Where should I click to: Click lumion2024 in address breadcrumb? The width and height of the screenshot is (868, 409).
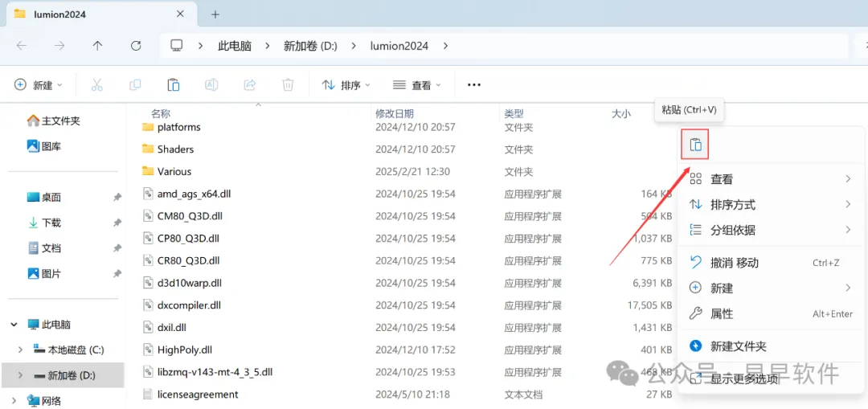[x=399, y=46]
